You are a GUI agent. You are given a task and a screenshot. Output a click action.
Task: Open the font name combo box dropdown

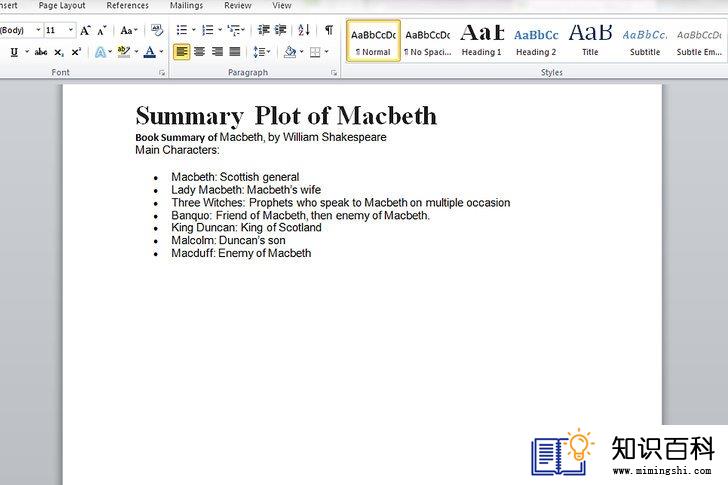point(38,30)
